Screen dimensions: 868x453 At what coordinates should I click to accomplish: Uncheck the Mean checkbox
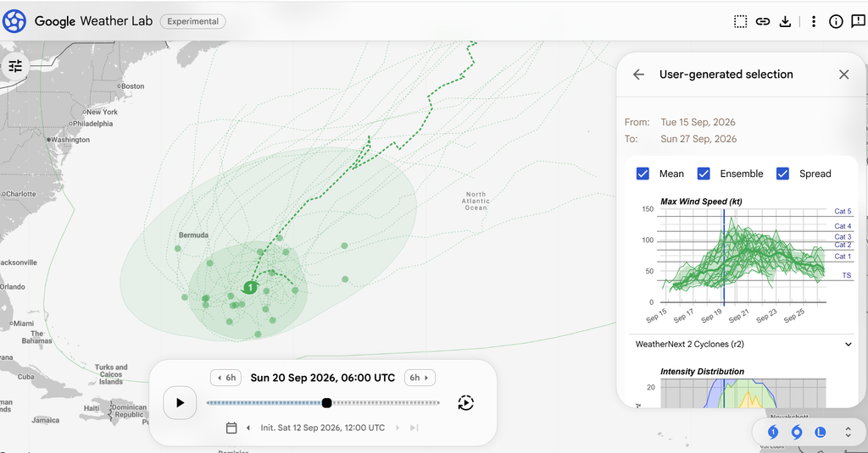(643, 174)
